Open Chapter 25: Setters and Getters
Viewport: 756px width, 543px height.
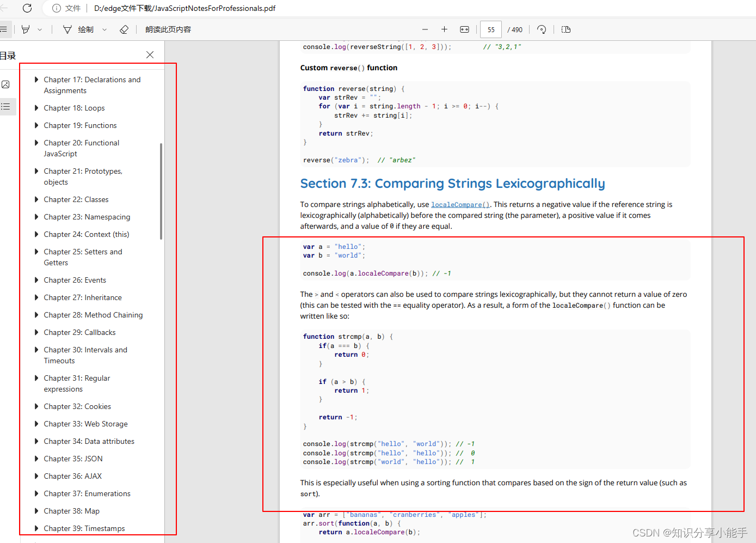pos(83,257)
